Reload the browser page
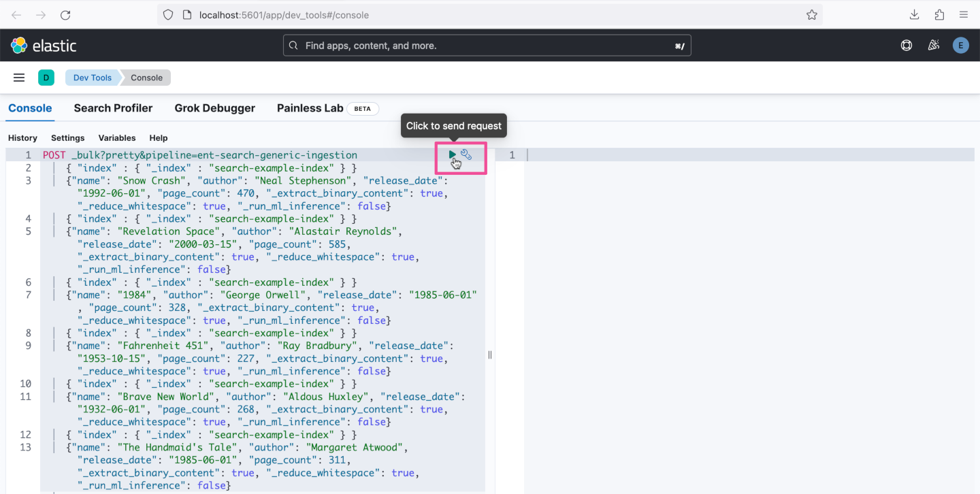The width and height of the screenshot is (980, 494). click(x=65, y=15)
